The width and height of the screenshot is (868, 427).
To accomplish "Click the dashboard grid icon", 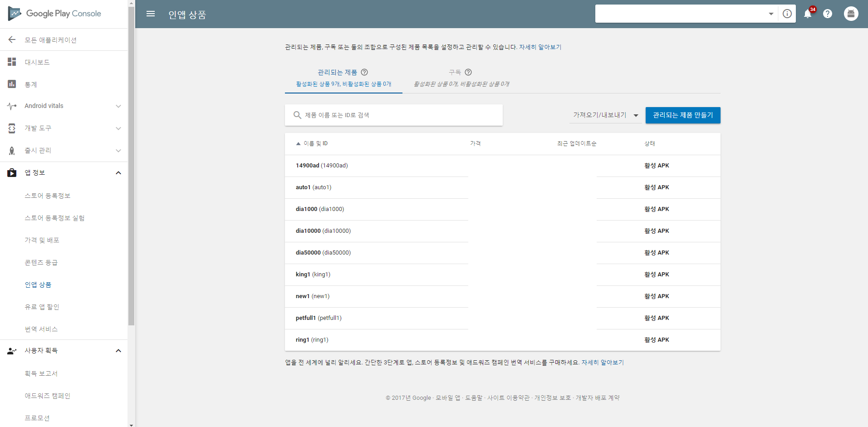I will (x=12, y=62).
